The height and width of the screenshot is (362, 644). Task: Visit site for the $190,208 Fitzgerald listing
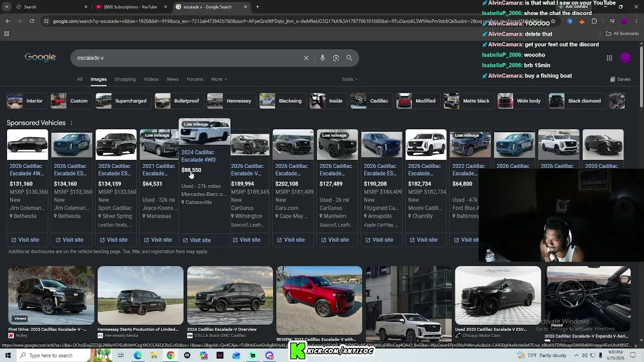(379, 240)
